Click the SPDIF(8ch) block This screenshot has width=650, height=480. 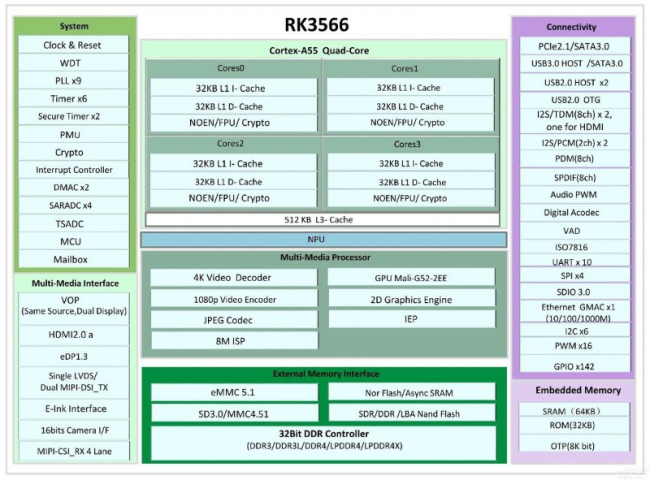[575, 177]
